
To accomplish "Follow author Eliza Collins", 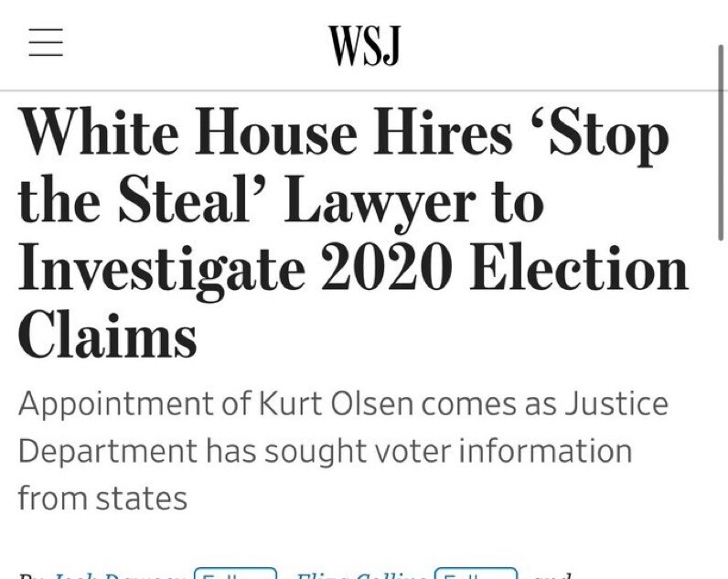I will click(476, 575).
